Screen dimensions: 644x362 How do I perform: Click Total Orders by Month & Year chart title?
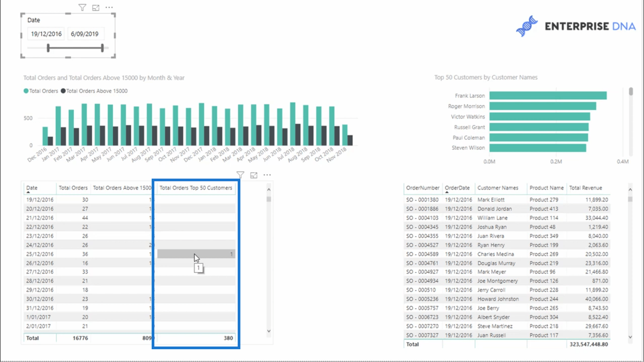click(104, 78)
